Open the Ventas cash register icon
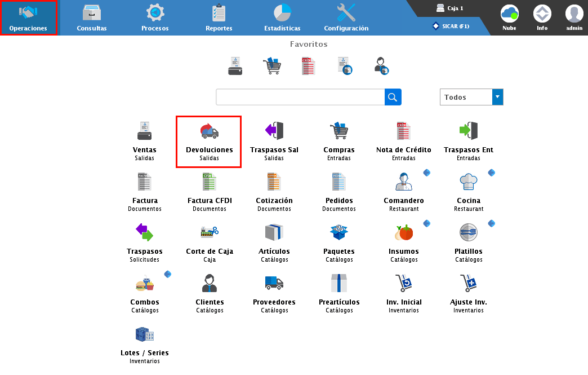This screenshot has width=588, height=375. 144,131
